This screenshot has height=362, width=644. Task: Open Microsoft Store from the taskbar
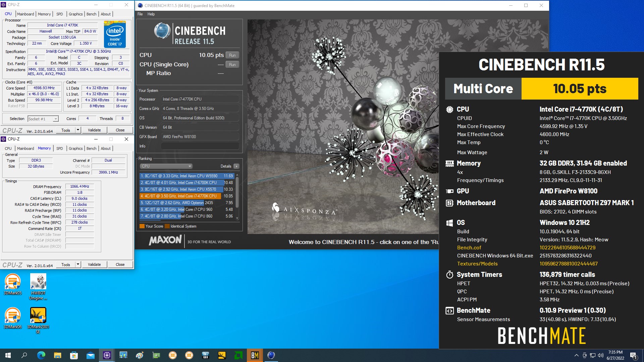pos(74,355)
